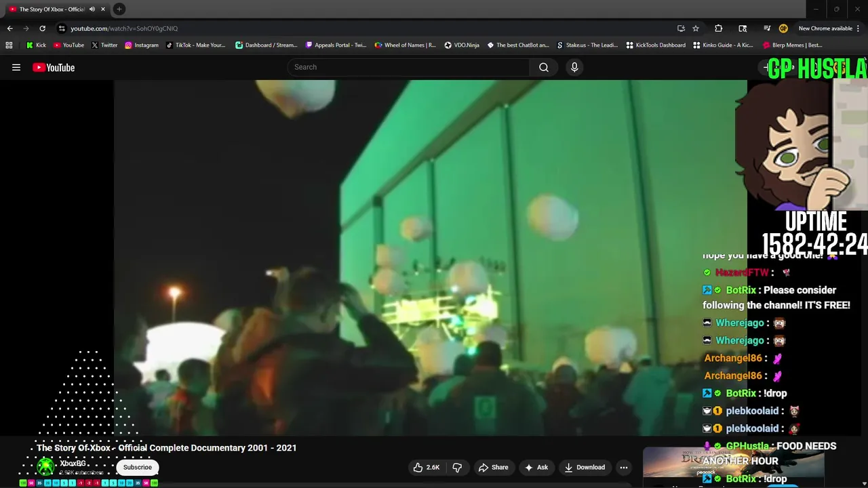
Task: Open the Stake.us bookmark
Action: (x=587, y=45)
